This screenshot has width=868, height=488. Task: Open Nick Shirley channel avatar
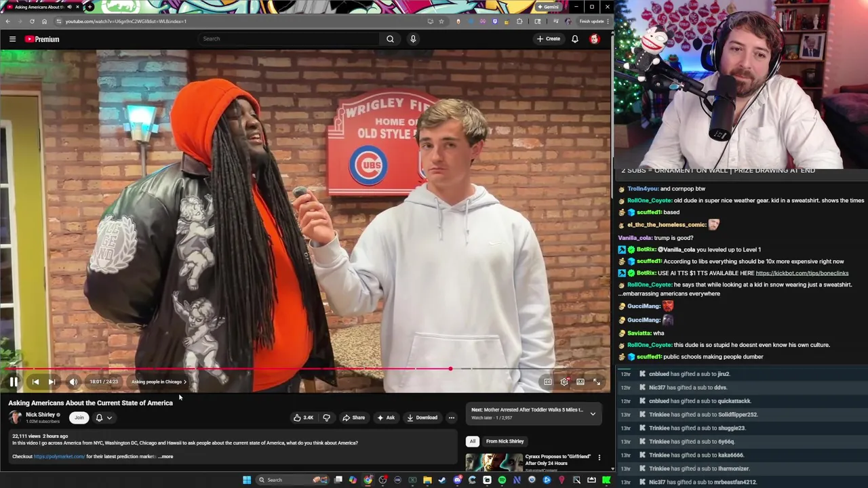(x=15, y=418)
